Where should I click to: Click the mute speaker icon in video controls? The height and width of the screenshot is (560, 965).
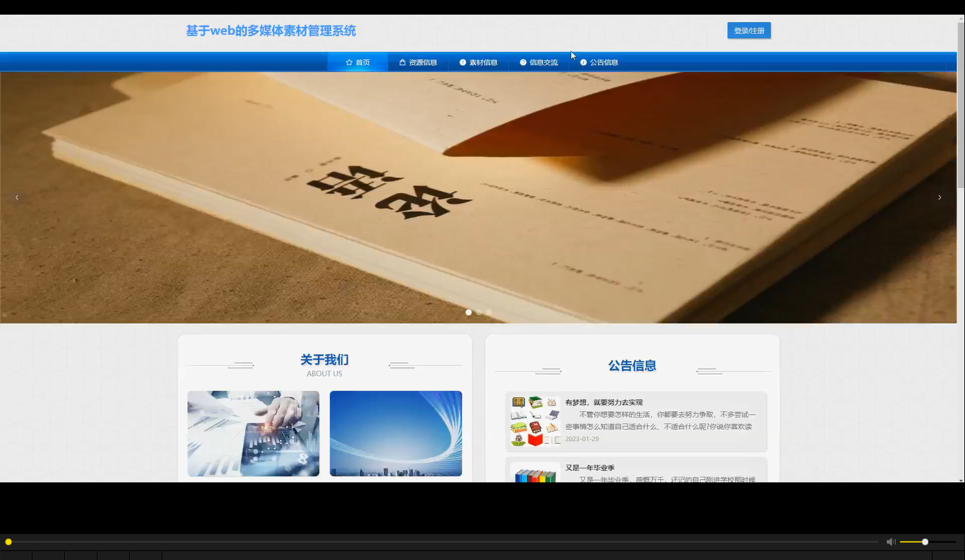891,542
